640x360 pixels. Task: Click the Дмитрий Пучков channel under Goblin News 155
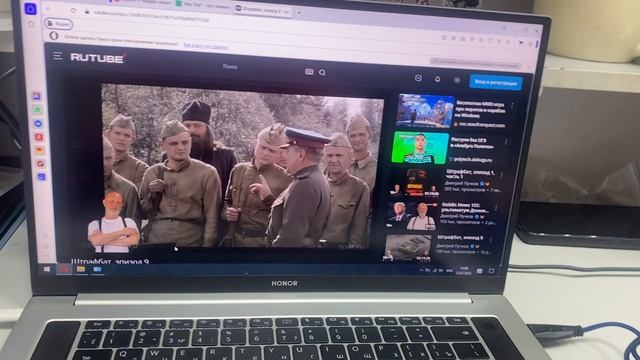(x=456, y=216)
